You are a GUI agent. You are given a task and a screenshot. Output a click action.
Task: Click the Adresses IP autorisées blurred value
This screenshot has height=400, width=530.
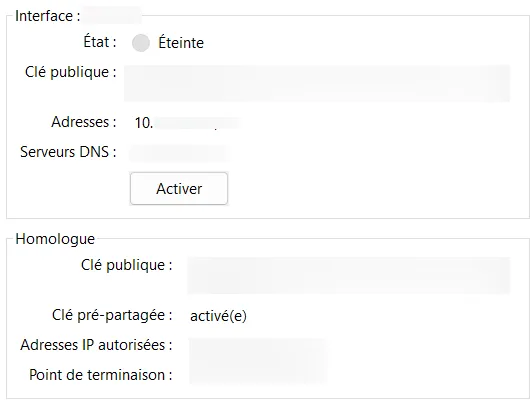click(x=258, y=346)
